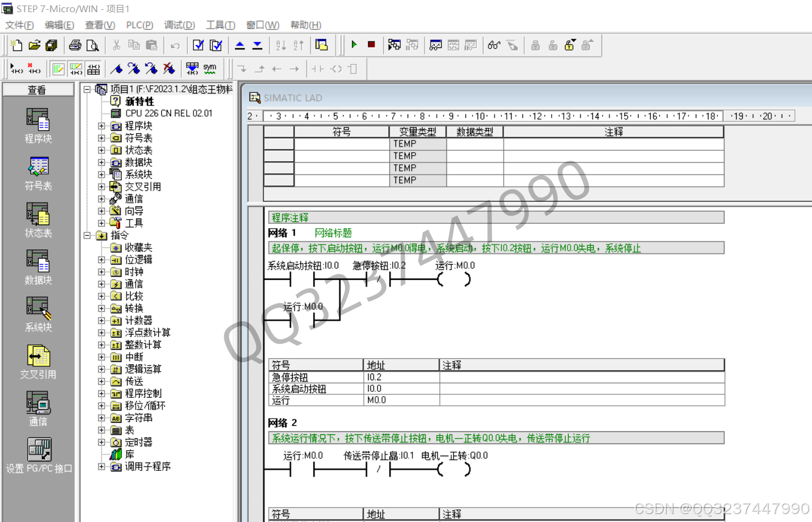Toggle the POU comments icon
This screenshot has height=522, width=812.
coord(58,69)
